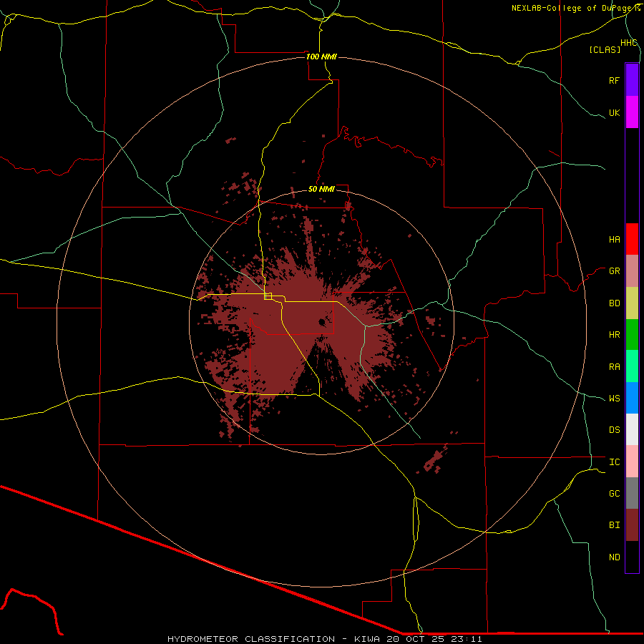Select the GC gray legend swatch
Image resolution: width=644 pixels, height=644 pixels.
pyautogui.click(x=632, y=493)
